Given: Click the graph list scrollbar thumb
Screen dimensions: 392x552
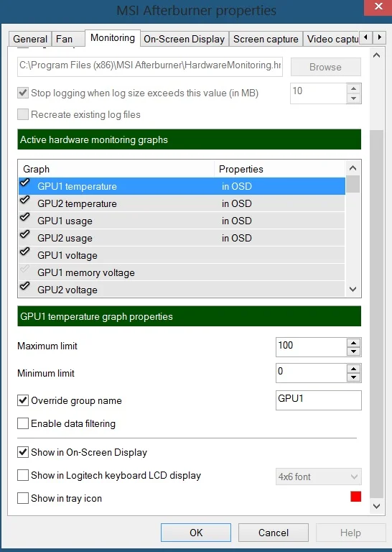Looking at the screenshot, I should click(353, 184).
